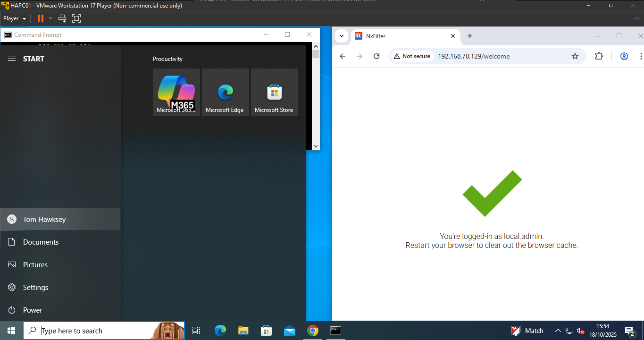
Task: Expand Chrome tab search dropdown
Action: point(342,36)
